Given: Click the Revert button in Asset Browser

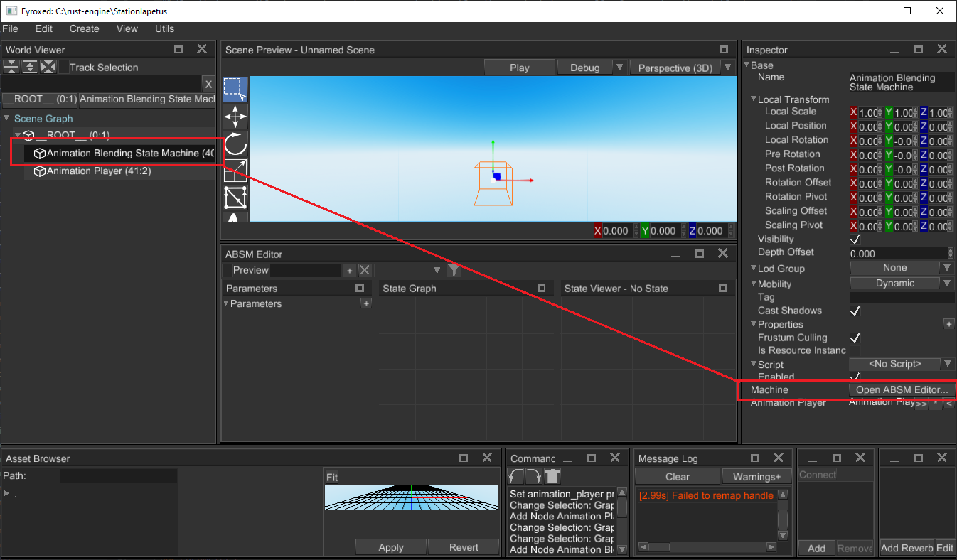Looking at the screenshot, I should 464,547.
